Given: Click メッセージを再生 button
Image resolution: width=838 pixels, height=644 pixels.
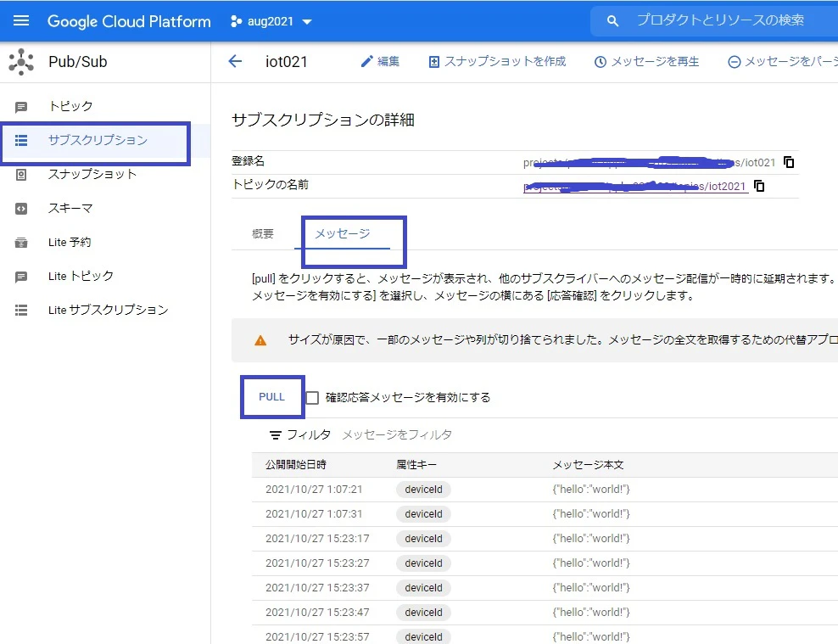Looking at the screenshot, I should (x=646, y=61).
